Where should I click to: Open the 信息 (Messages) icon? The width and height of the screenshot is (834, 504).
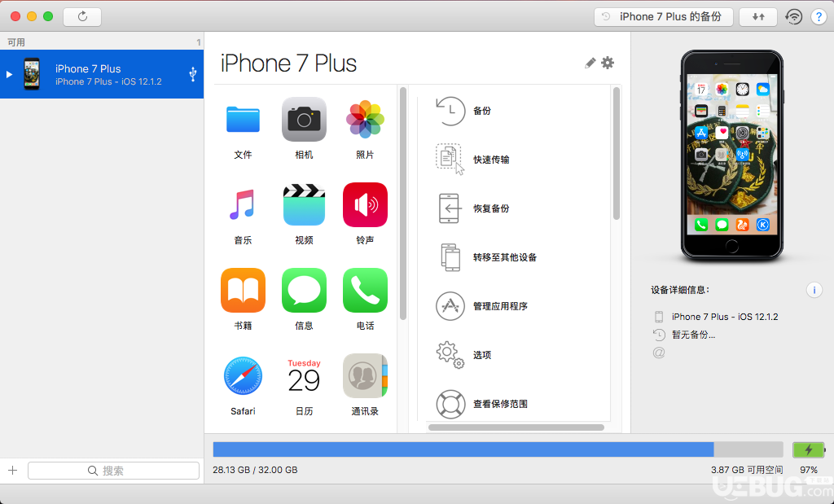[x=304, y=291]
